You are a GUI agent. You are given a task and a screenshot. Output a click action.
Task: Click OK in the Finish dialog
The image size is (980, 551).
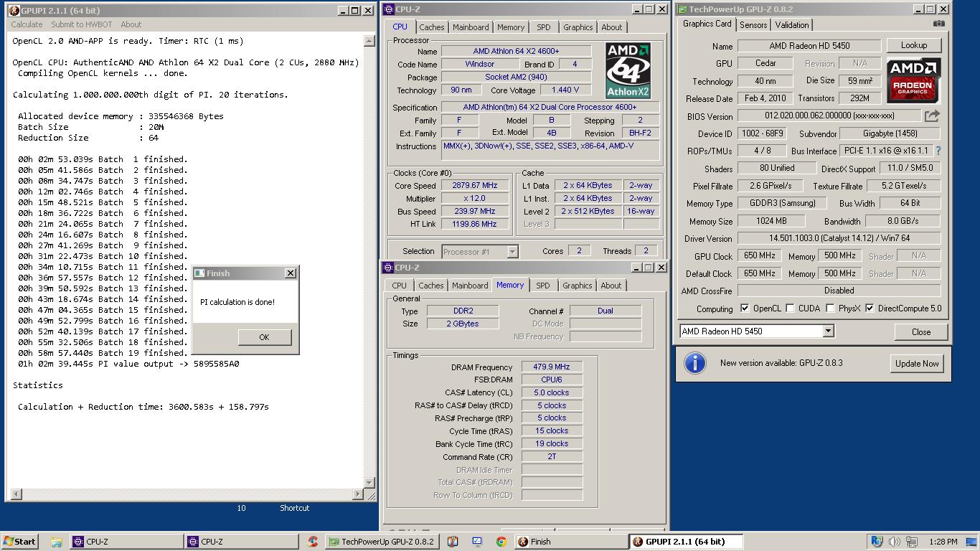(x=264, y=337)
